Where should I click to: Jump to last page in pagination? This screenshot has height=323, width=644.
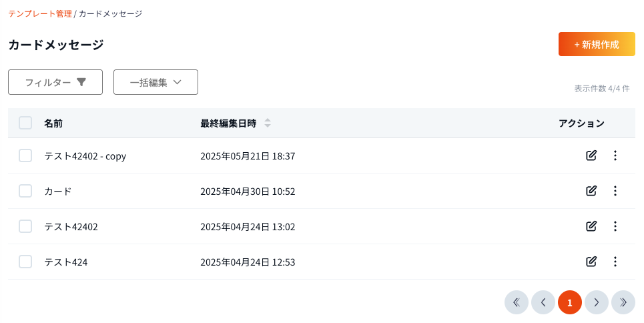[x=623, y=302]
